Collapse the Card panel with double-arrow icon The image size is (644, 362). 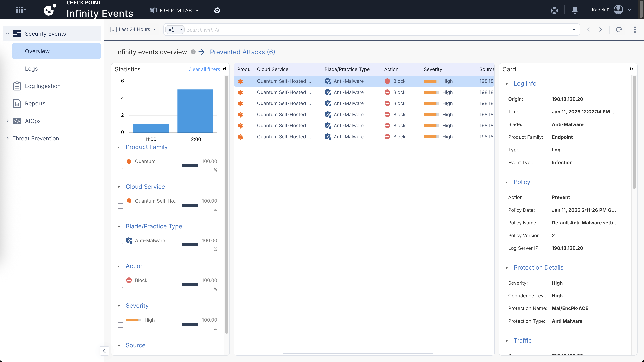tap(631, 69)
